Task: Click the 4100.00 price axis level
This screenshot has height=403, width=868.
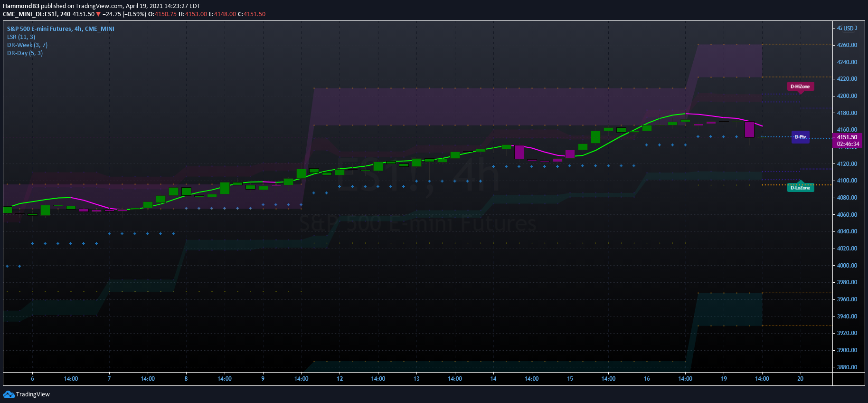Action: 847,181
